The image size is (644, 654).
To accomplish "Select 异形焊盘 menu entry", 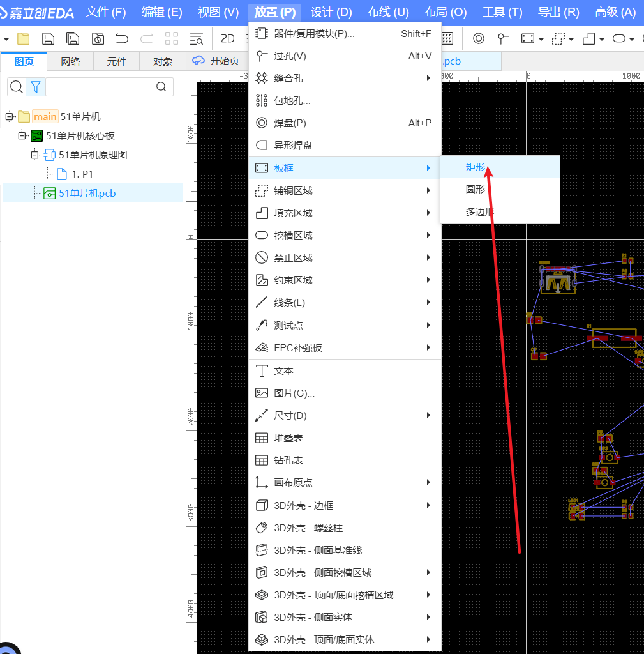I will 345,145.
